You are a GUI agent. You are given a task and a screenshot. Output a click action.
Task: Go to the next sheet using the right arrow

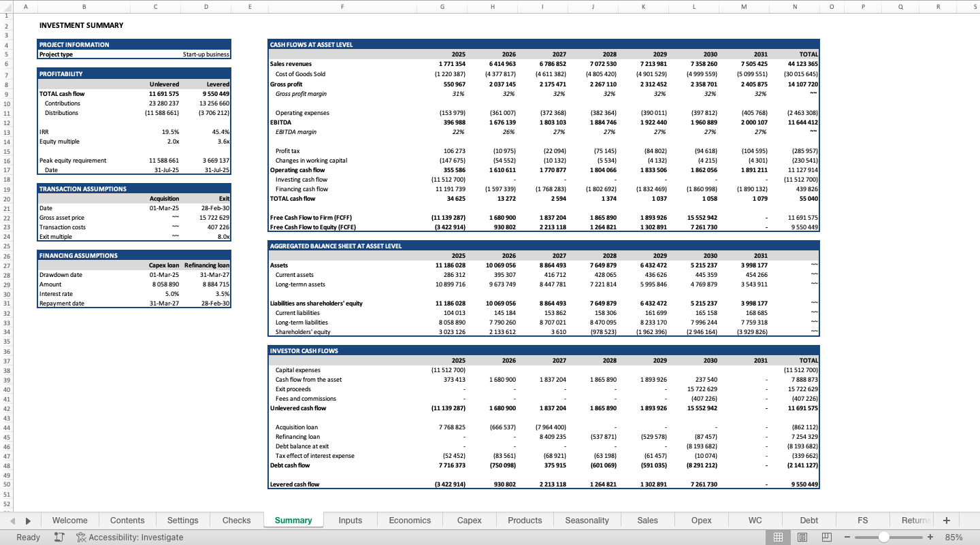[28, 521]
